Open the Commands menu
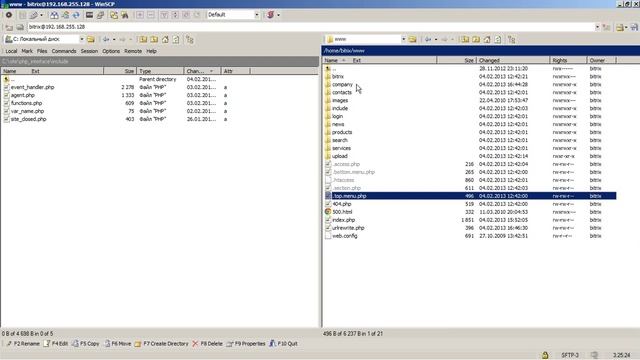Image resolution: width=640 pixels, height=360 pixels. pyautogui.click(x=64, y=51)
